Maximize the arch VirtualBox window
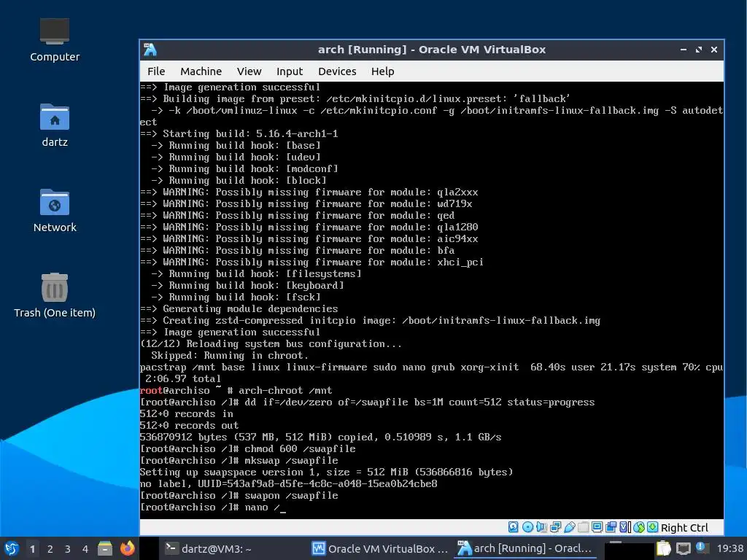747x560 pixels. (699, 50)
